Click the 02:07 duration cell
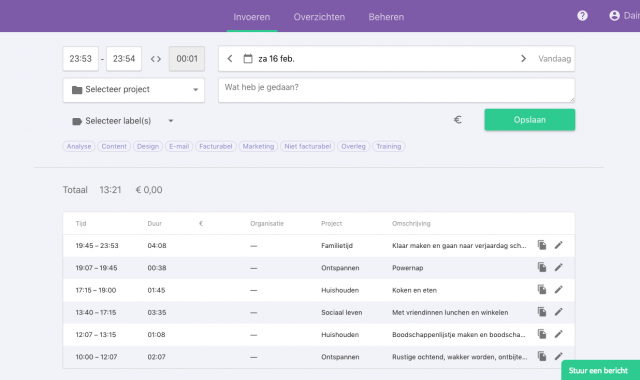640x380 pixels. tap(157, 357)
